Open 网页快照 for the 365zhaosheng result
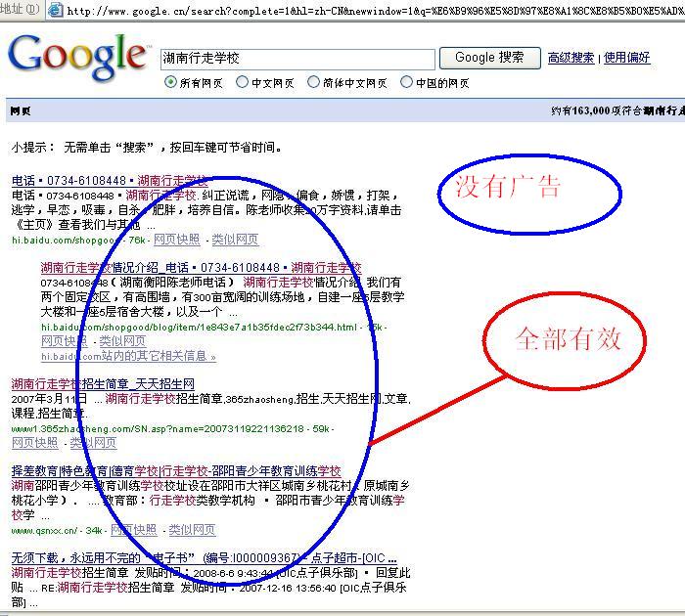This screenshot has width=685, height=616. 34,443
